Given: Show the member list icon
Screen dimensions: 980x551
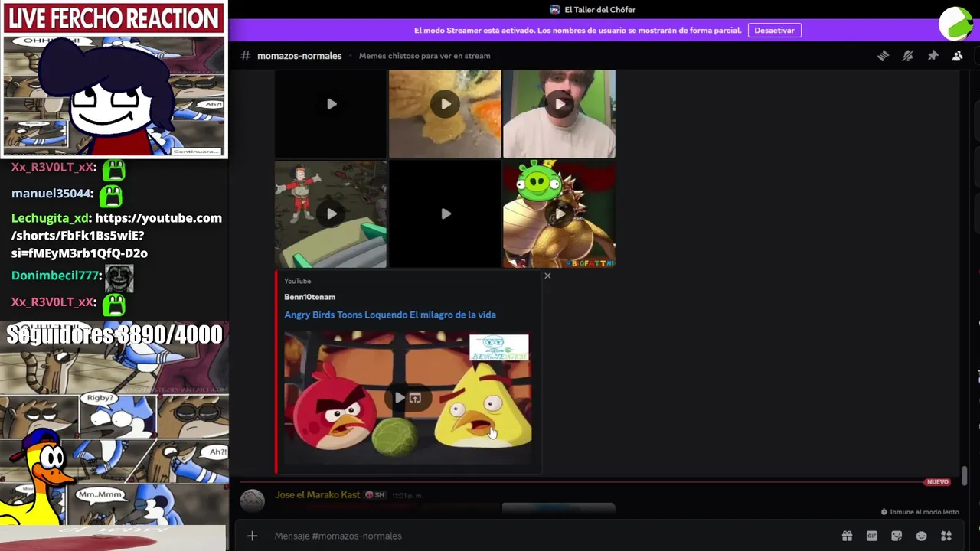Looking at the screenshot, I should 957,56.
